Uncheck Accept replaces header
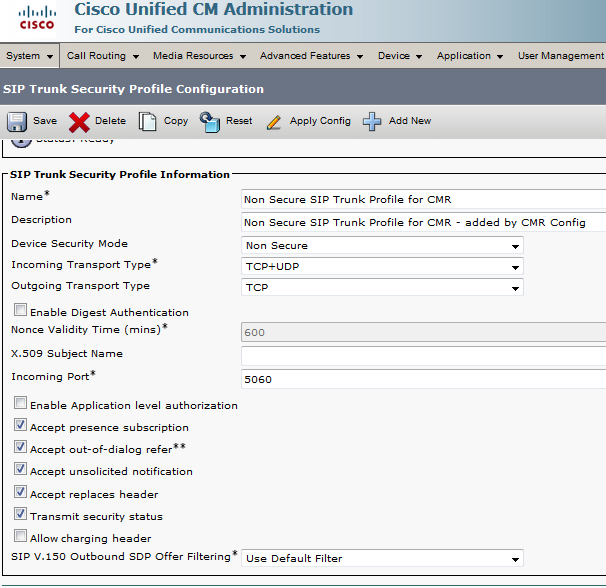 20,492
